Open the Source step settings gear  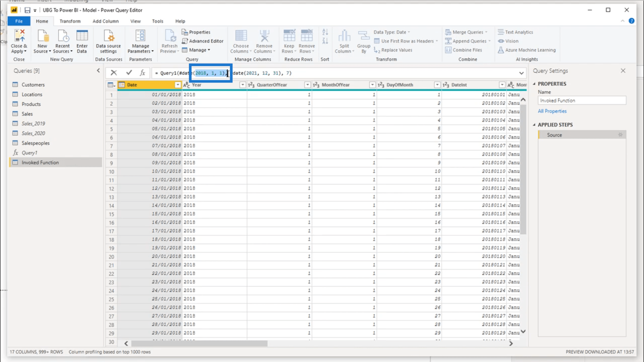620,135
